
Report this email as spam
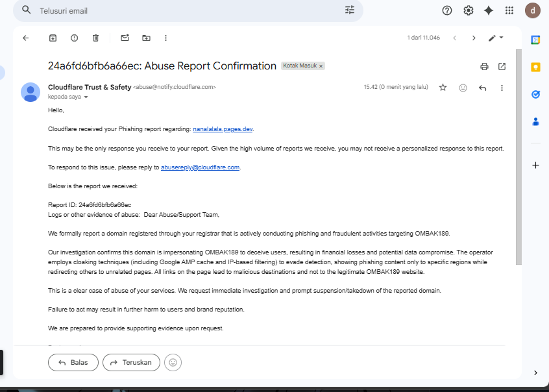(74, 38)
